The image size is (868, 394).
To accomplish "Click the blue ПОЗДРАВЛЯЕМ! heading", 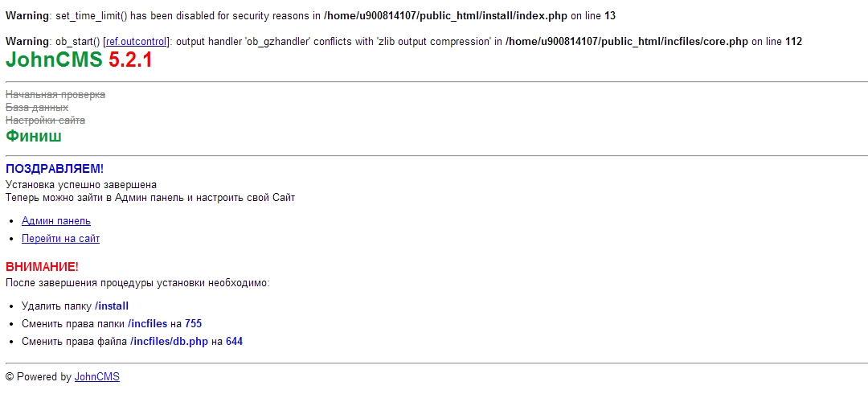I will (x=55, y=169).
